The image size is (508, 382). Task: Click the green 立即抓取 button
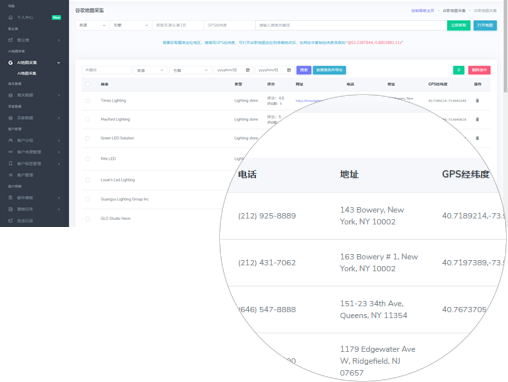pos(459,25)
